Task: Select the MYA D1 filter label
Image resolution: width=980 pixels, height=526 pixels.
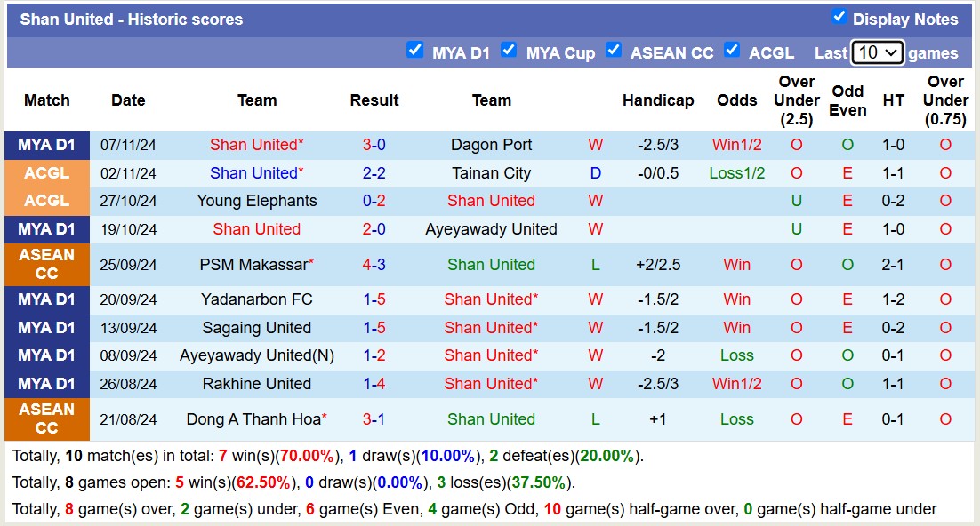Action: click(x=462, y=52)
